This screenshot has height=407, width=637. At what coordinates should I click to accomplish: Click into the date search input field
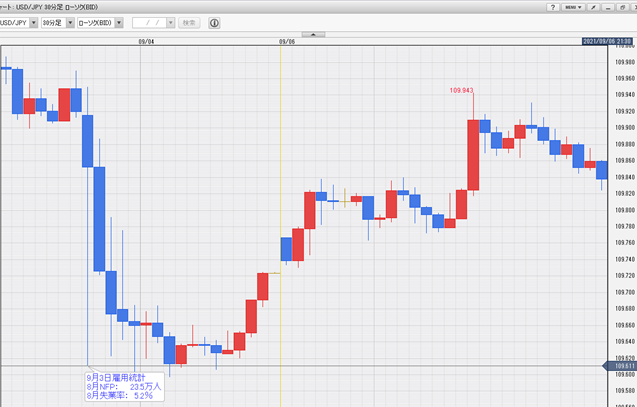[149, 23]
